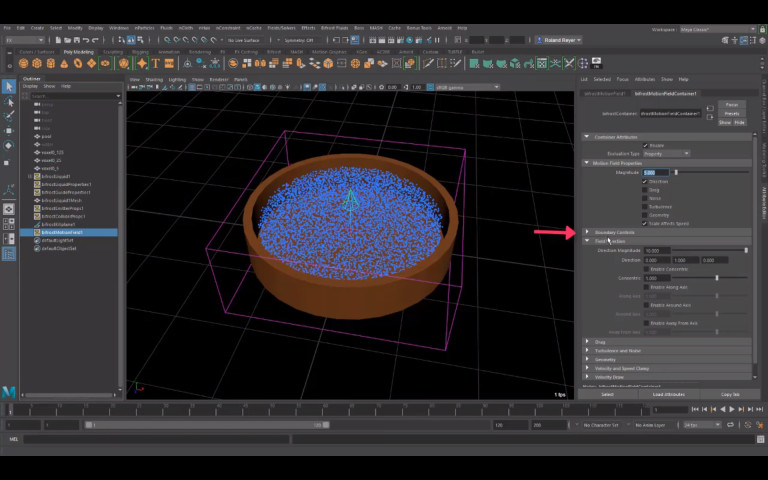Click the Poly Plane shelf icon

92,64
